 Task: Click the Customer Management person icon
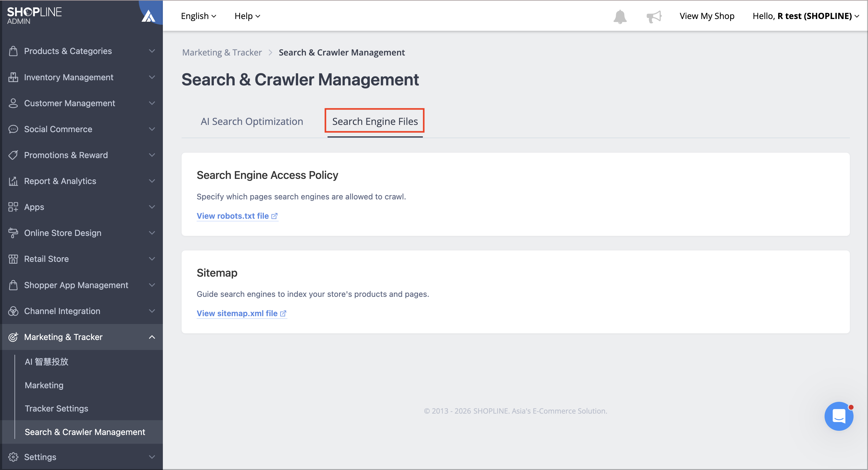click(13, 103)
